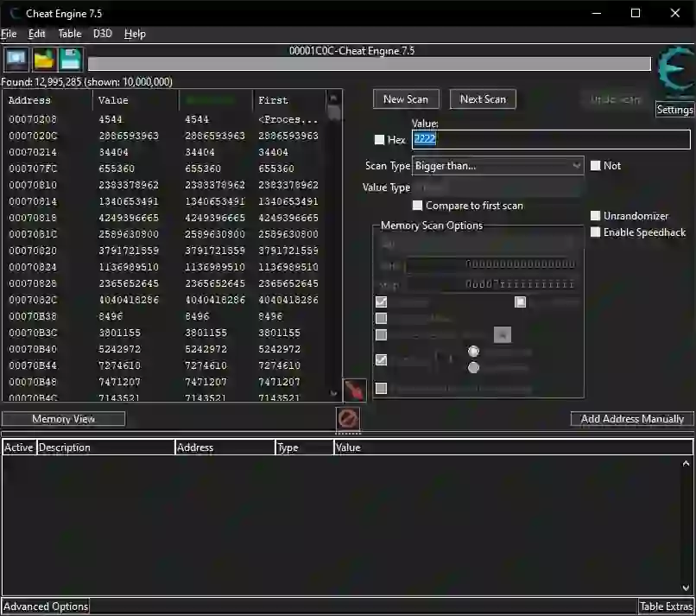Select result row 000707FC

(164, 168)
